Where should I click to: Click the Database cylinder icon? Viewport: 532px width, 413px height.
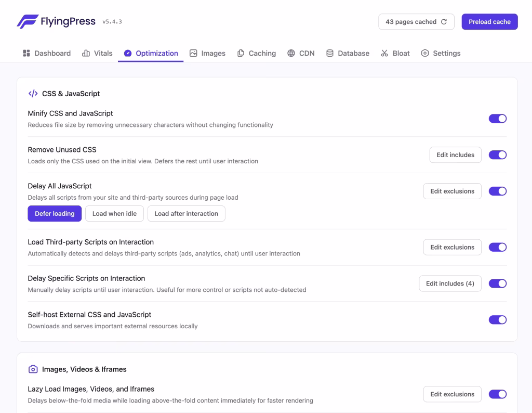click(330, 53)
